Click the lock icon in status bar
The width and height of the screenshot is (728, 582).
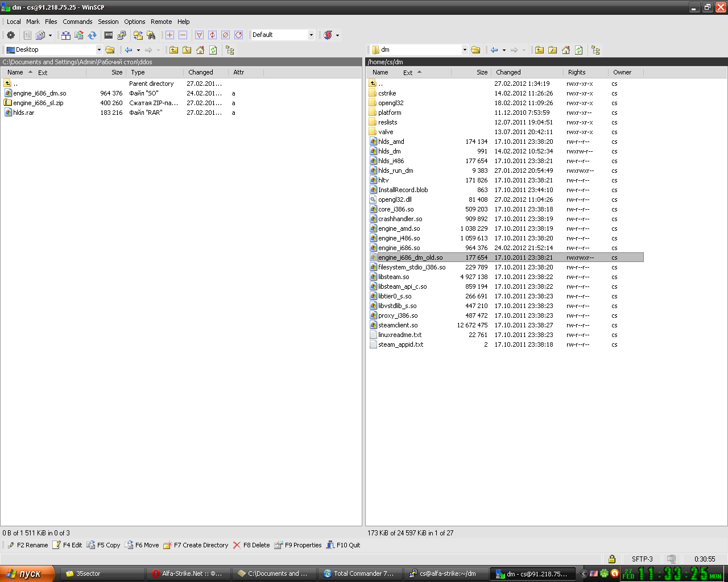[611, 559]
